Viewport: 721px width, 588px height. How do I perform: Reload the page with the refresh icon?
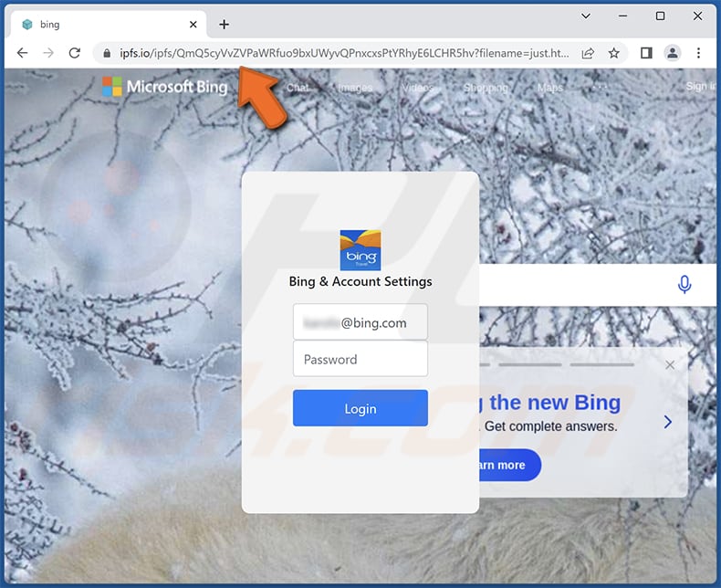point(75,53)
